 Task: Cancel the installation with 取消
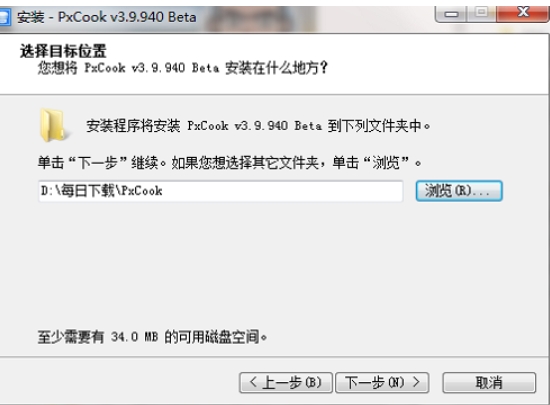[489, 383]
